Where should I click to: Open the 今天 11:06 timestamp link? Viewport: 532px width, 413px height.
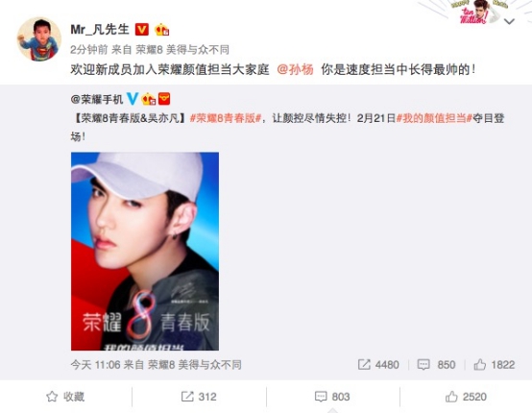pos(95,365)
